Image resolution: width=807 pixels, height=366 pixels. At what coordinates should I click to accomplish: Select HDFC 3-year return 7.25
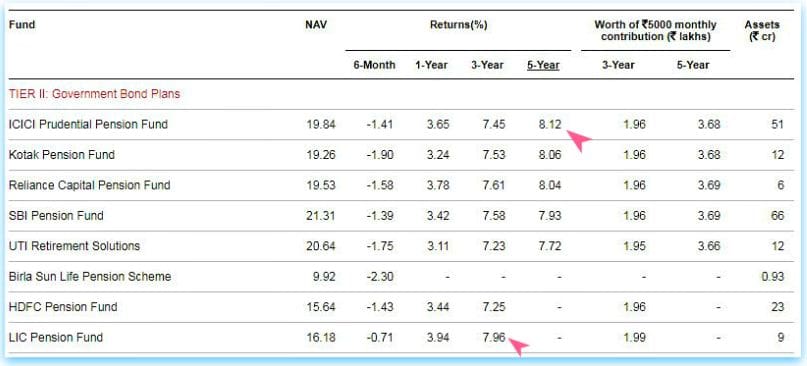(x=493, y=307)
